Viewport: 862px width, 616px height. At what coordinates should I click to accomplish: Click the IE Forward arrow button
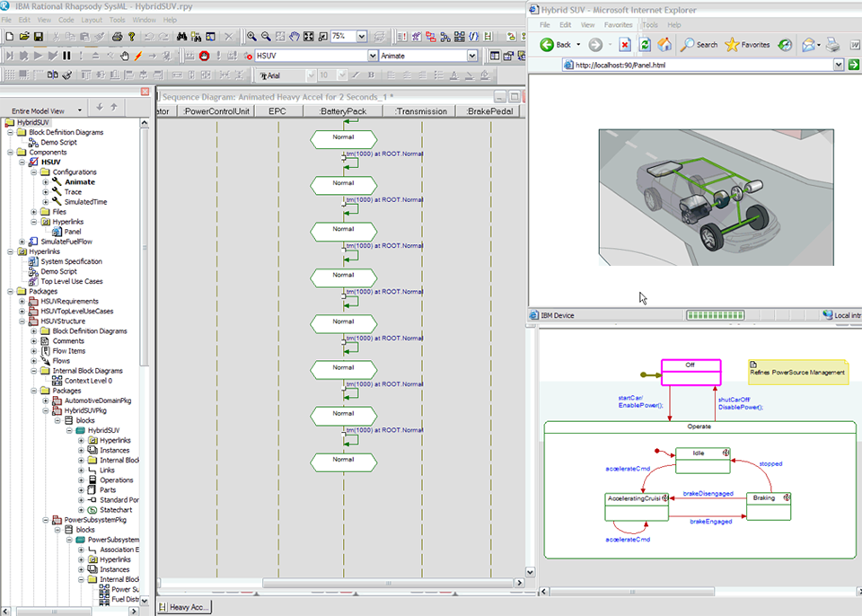(595, 45)
